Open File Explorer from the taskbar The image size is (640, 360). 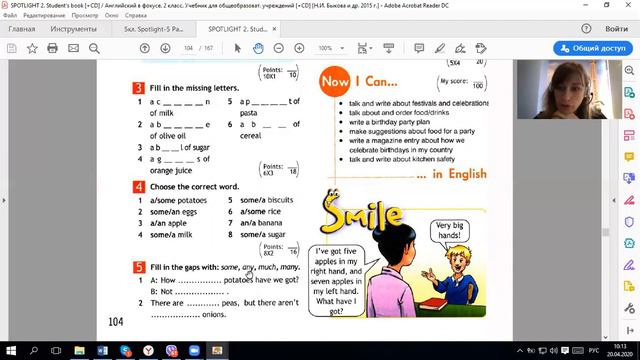pos(79,351)
